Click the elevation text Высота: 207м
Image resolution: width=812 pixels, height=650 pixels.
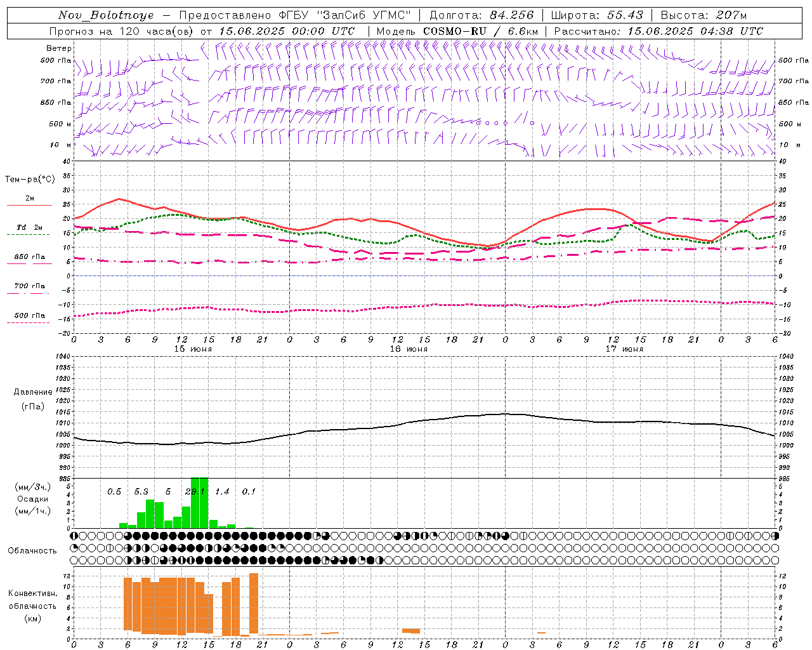pos(704,15)
